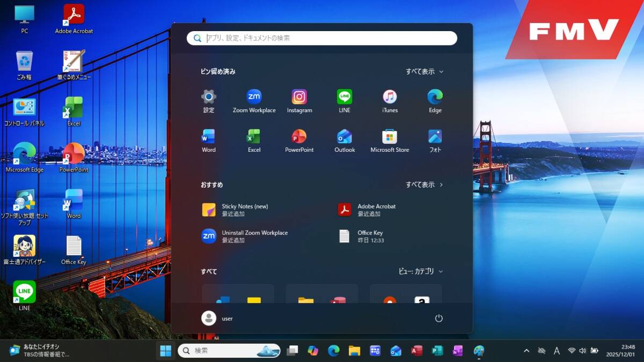Open Microsoft Store from pinned apps
The image size is (644, 362).
click(x=390, y=141)
